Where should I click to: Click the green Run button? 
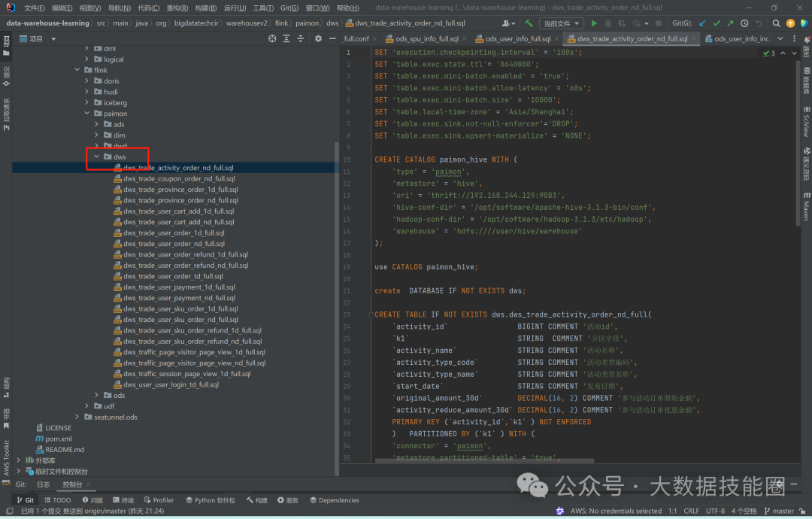tap(594, 23)
